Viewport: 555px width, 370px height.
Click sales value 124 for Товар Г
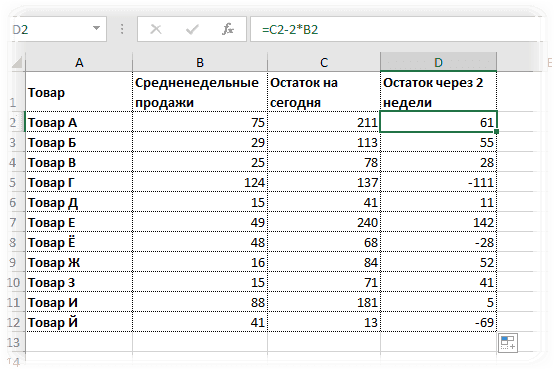200,182
